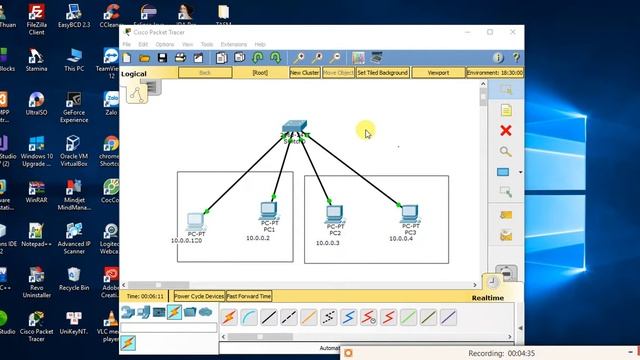The height and width of the screenshot is (360, 640).
Task: Select the highlighted Connections category icon
Action: [174, 313]
